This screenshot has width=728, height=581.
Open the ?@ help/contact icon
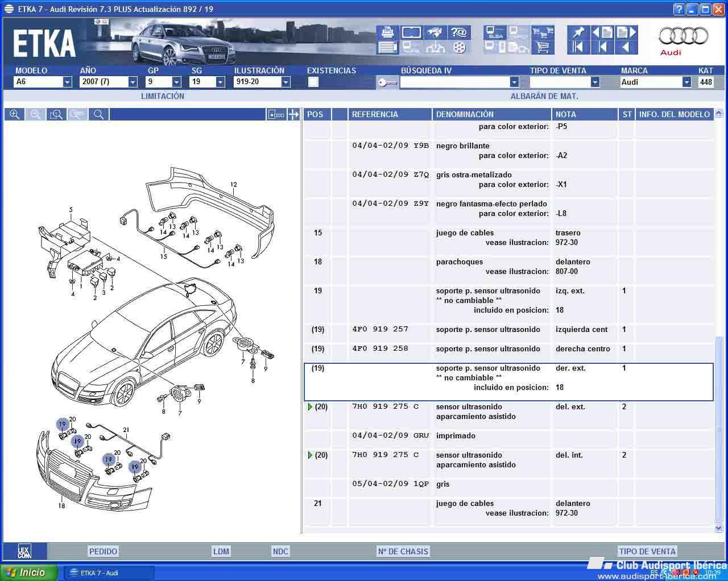tap(458, 32)
